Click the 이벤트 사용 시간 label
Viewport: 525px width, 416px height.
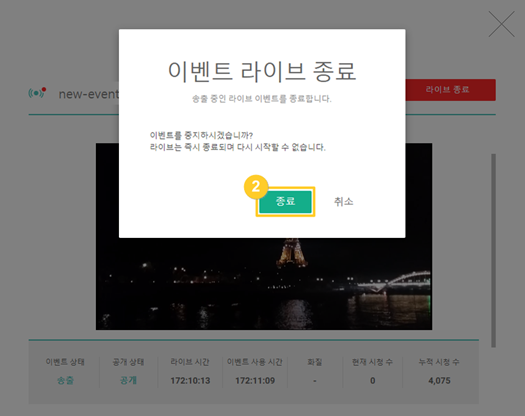pyautogui.click(x=255, y=362)
